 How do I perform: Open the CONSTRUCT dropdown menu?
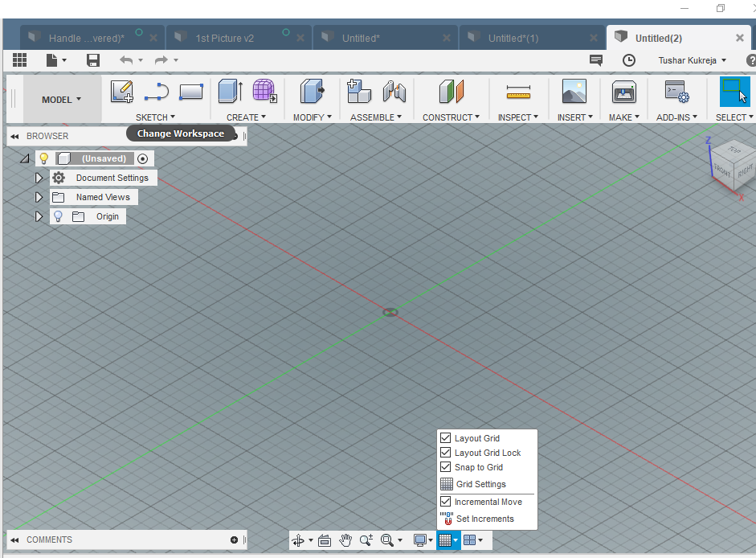[x=452, y=117]
